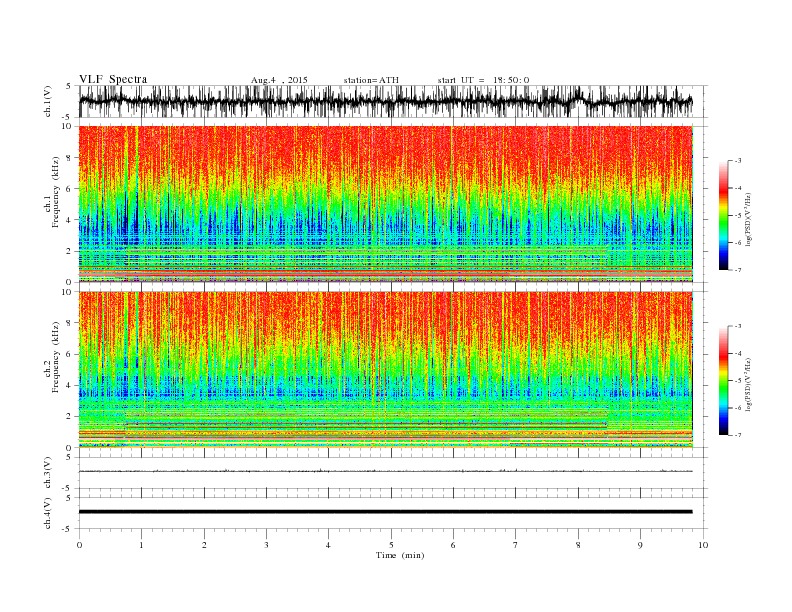This screenshot has height=612, width=792.
Task: Click the '-7' value on the ch.2 colorbar
Action: click(x=738, y=435)
